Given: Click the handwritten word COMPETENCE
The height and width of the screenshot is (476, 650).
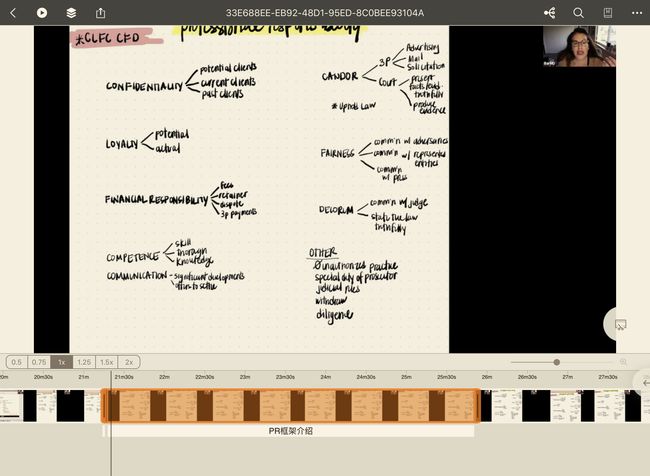Looking at the screenshot, I should (132, 257).
